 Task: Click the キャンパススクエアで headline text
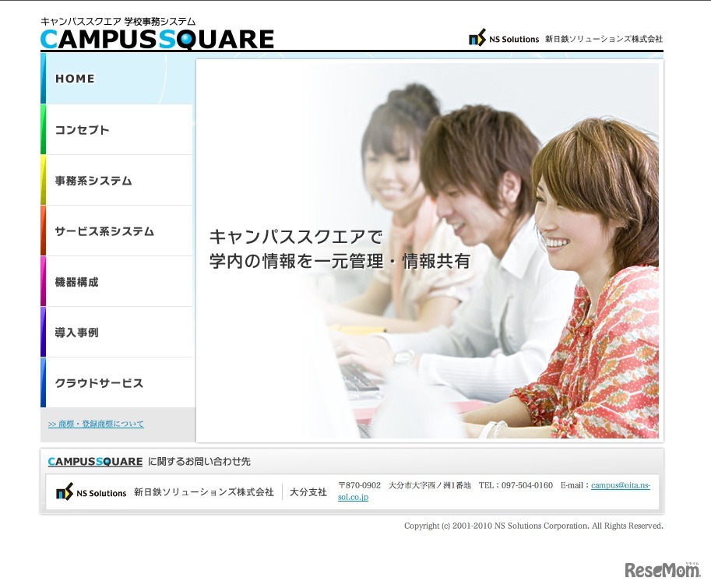tap(296, 237)
